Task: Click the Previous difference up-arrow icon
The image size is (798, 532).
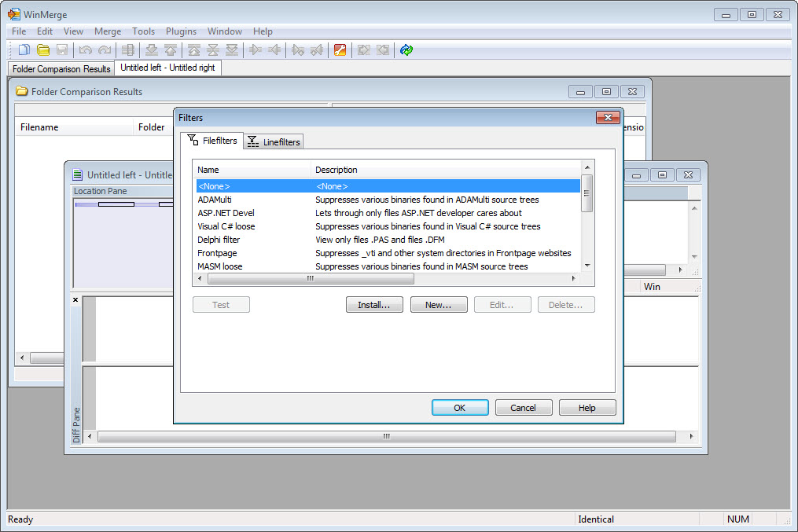Action: (171, 50)
